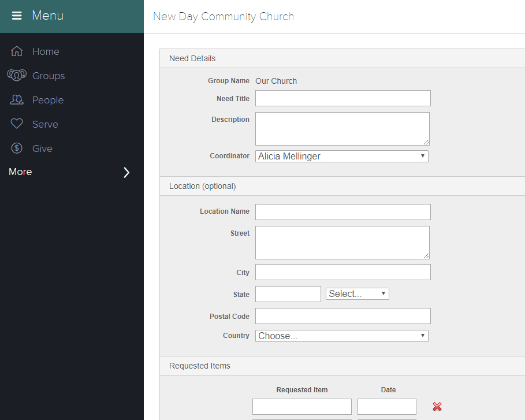Open the State Select dropdown
Image resolution: width=525 pixels, height=420 pixels.
(x=358, y=293)
